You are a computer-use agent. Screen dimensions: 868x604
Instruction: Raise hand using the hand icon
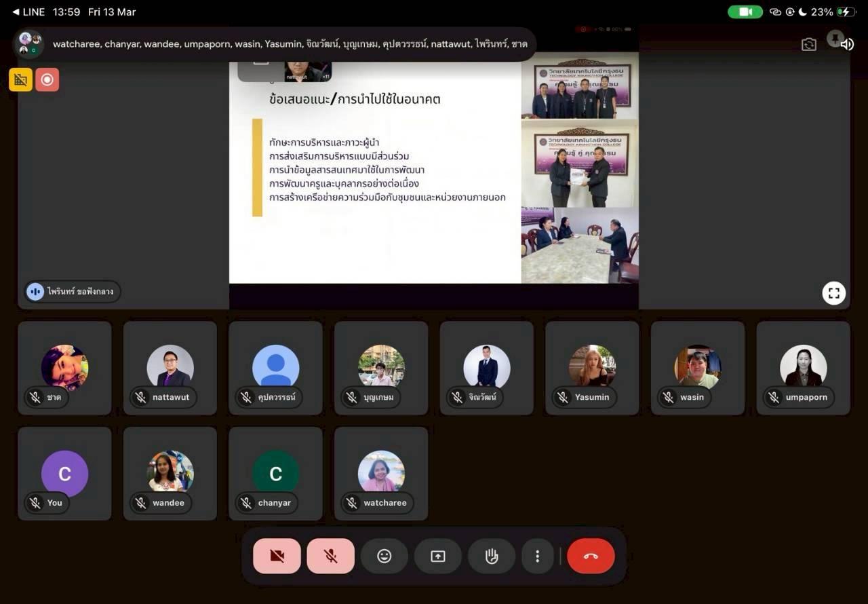[492, 556]
